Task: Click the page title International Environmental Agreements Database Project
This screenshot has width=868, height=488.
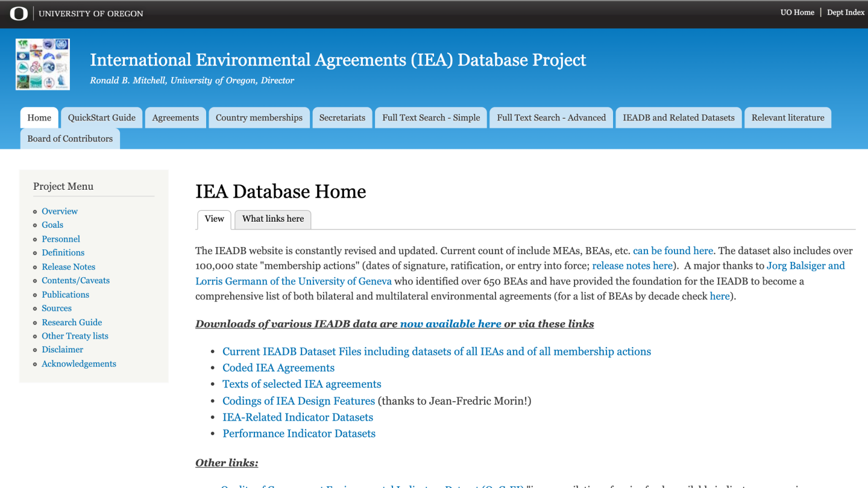Action: 338,60
